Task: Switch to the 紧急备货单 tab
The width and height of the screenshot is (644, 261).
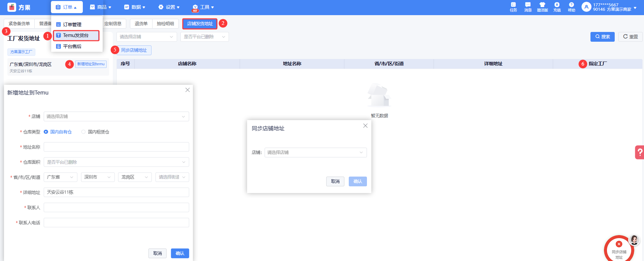Action: click(19, 24)
